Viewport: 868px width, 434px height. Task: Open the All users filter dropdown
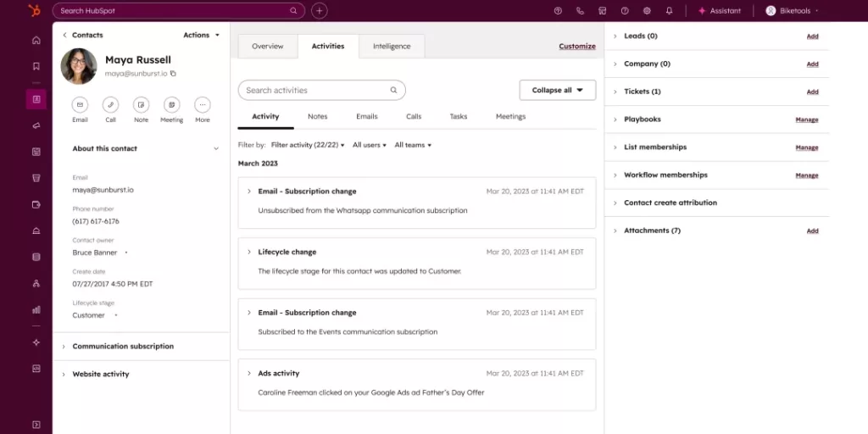(x=369, y=145)
